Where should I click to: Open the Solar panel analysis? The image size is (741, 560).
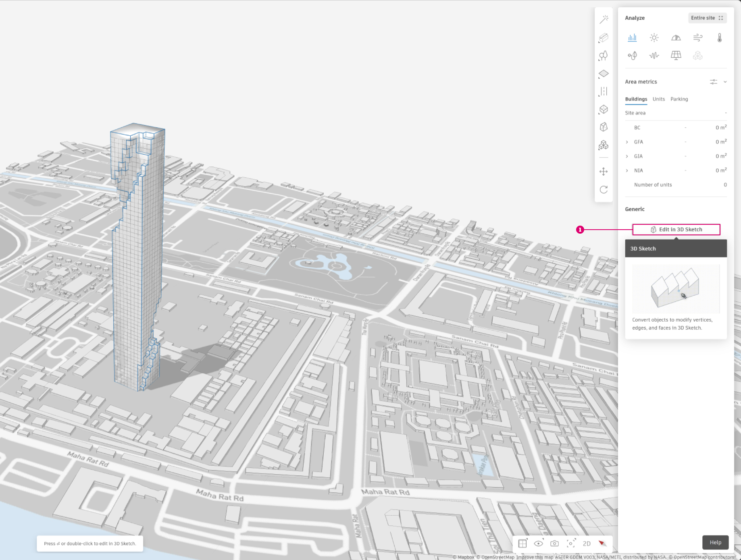coord(676,56)
